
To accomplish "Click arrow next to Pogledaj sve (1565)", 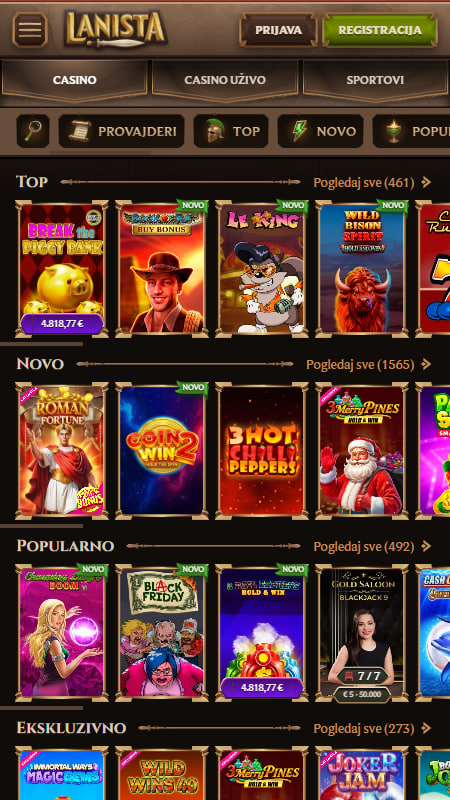I will pos(427,364).
